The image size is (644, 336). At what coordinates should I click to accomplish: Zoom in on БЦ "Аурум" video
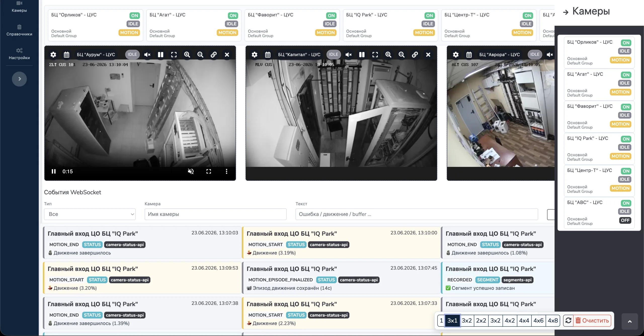(x=187, y=55)
